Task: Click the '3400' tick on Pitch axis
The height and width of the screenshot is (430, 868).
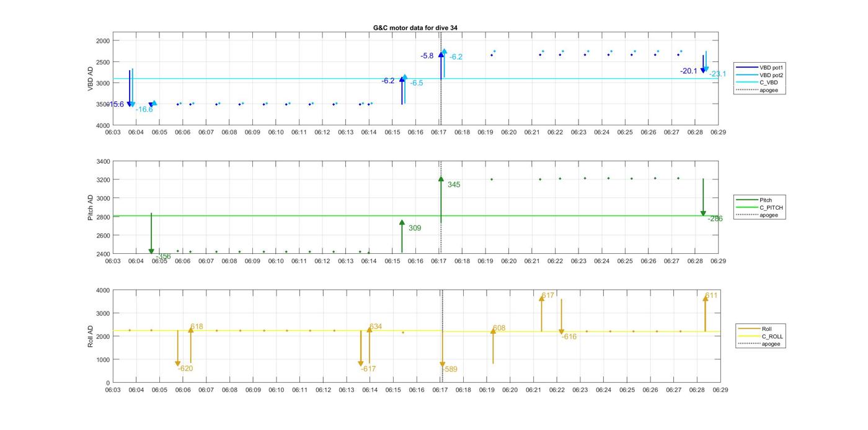Action: click(x=103, y=161)
